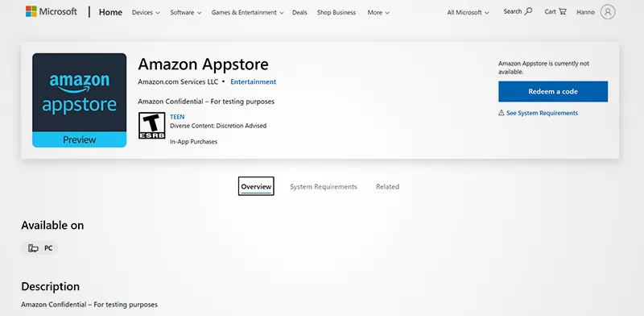Select the Overview tab
Screen dimensions: 644x316
(x=256, y=186)
